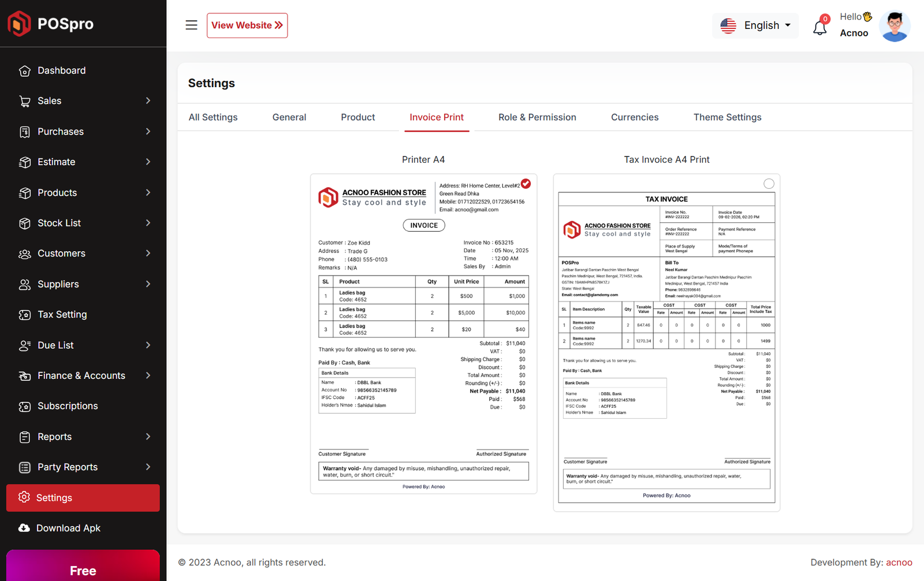Open the Theme Settings tab
This screenshot has height=581, width=924.
(x=727, y=117)
